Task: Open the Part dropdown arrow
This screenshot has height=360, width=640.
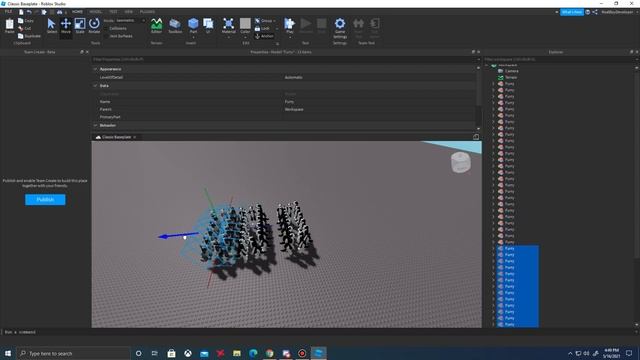Action: pos(193,37)
